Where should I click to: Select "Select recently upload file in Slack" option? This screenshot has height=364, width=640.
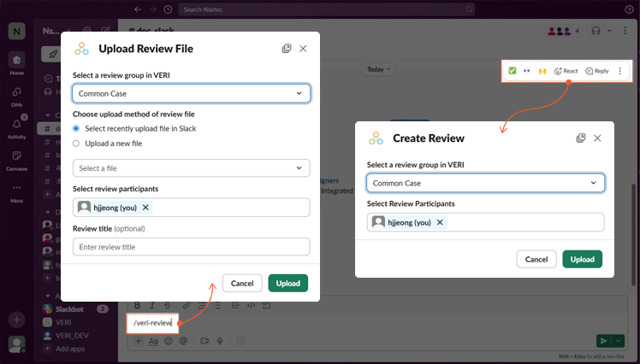coord(76,128)
